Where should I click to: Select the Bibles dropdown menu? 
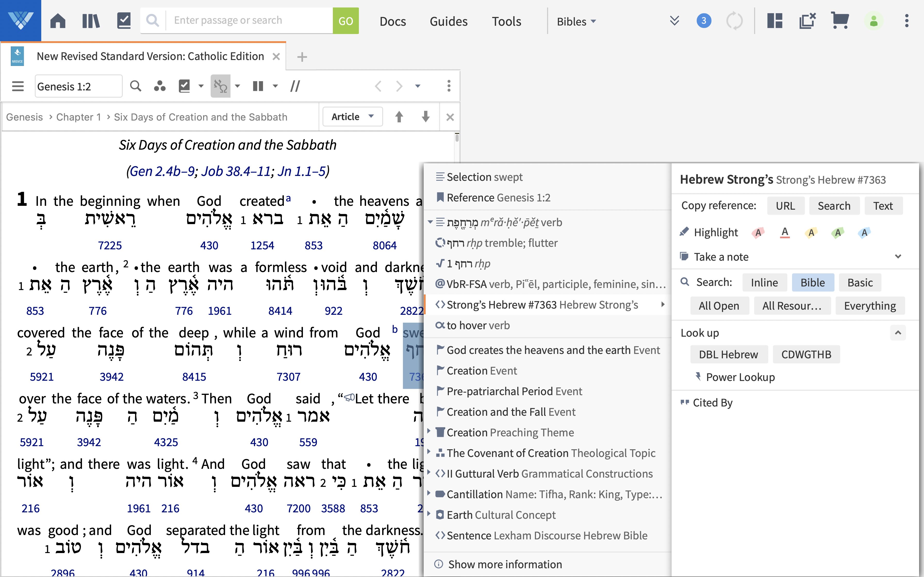point(576,21)
